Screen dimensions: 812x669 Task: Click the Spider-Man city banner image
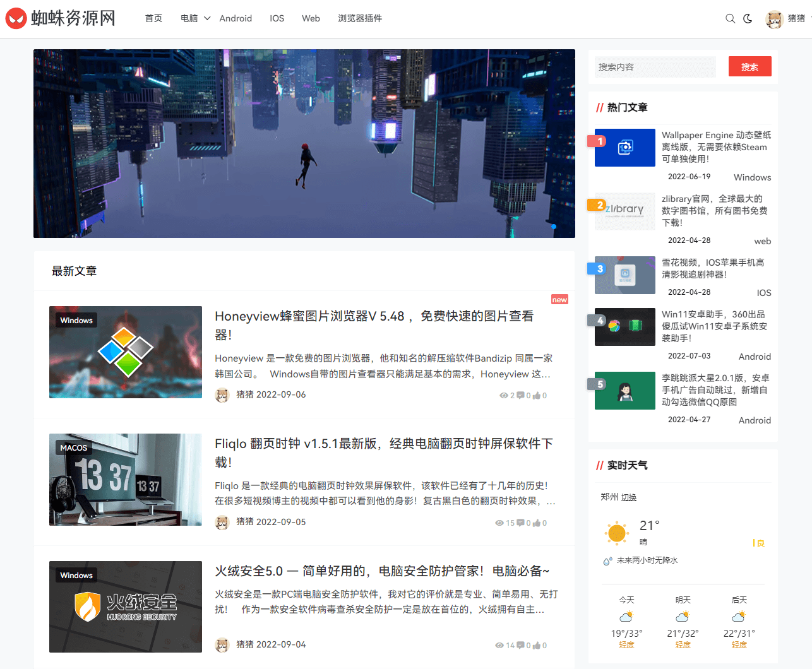click(304, 143)
